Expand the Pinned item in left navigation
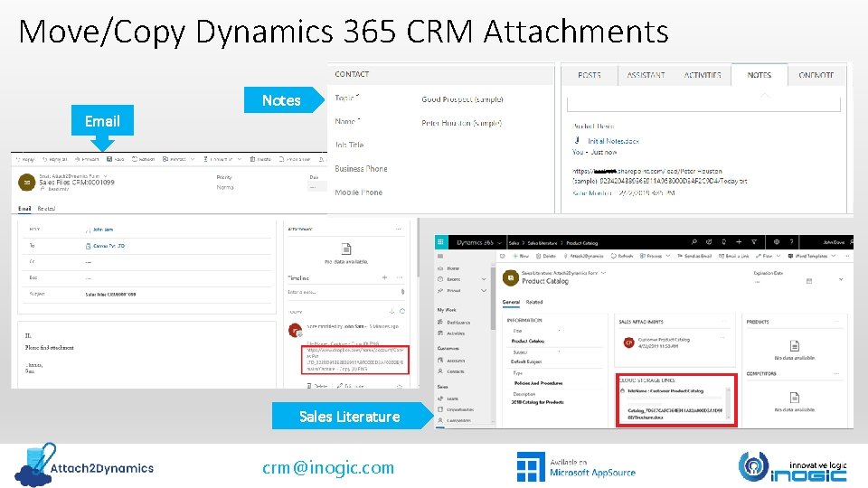This screenshot has width=868, height=488. coord(483,290)
